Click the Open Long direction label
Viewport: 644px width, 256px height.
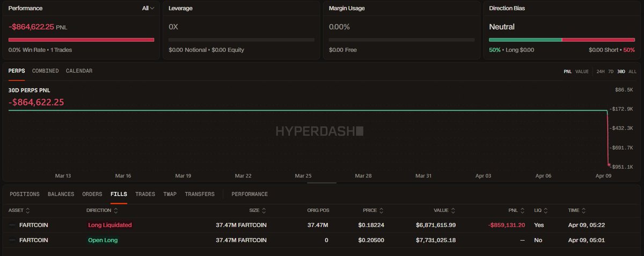pos(103,240)
